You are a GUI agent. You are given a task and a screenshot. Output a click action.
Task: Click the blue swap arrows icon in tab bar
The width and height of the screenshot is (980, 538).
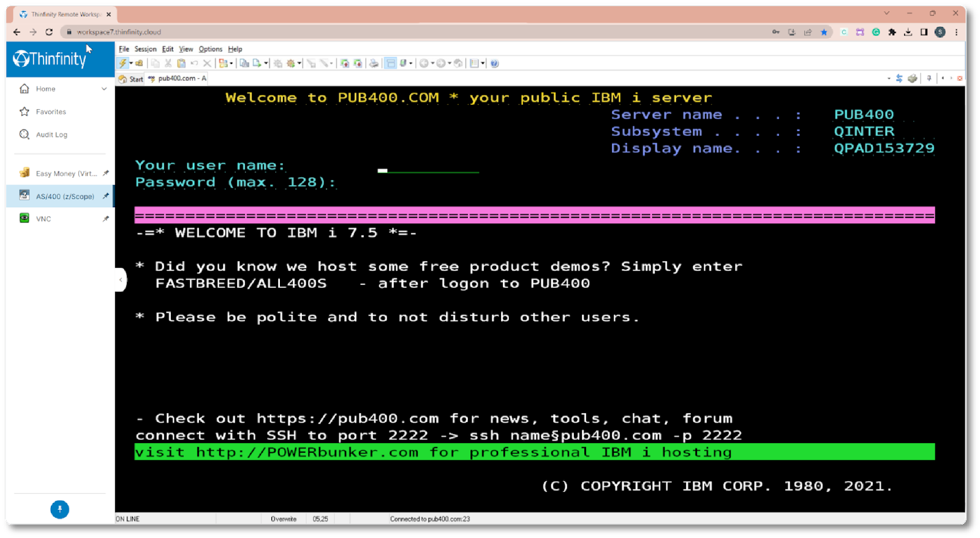pyautogui.click(x=899, y=78)
